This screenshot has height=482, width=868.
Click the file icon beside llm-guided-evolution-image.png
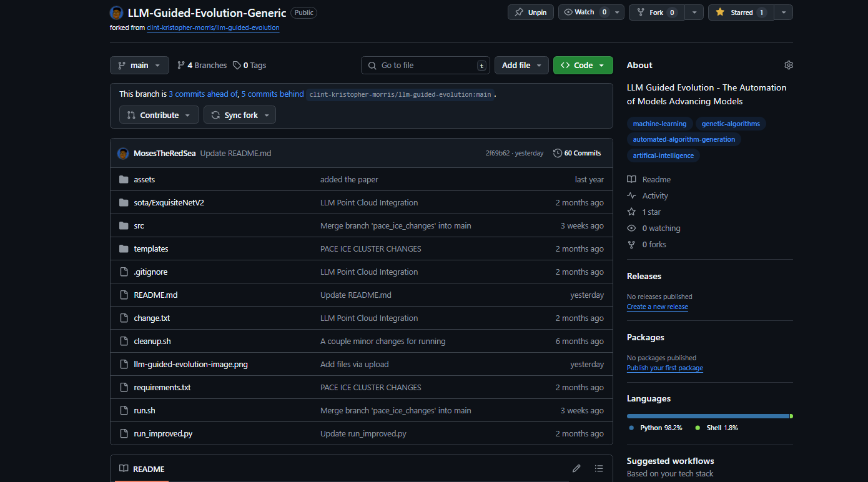pyautogui.click(x=123, y=364)
